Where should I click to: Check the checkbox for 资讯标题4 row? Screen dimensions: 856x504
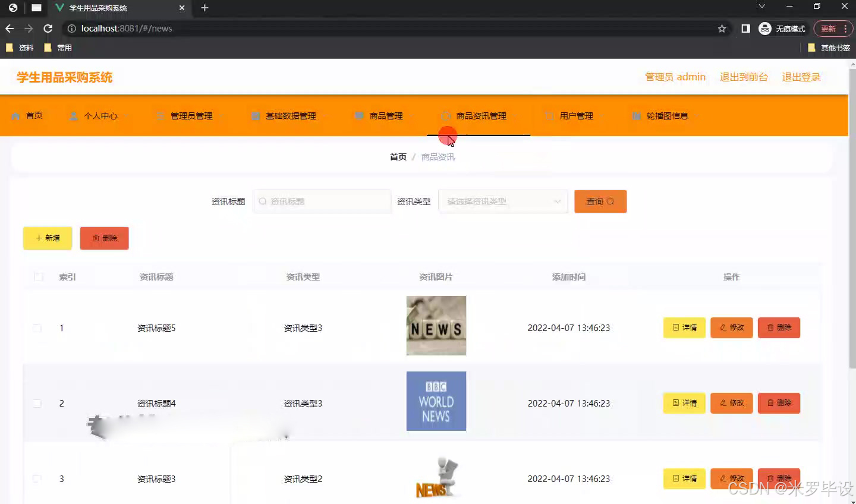[36, 403]
